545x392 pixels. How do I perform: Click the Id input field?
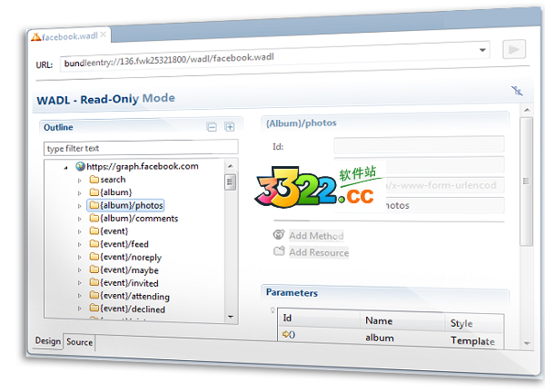(x=419, y=144)
